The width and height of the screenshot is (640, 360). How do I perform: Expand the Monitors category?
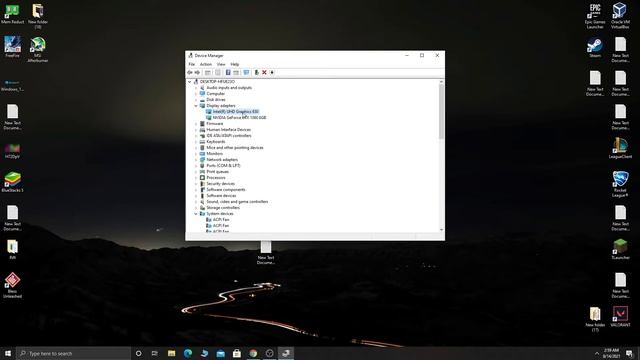coord(196,153)
